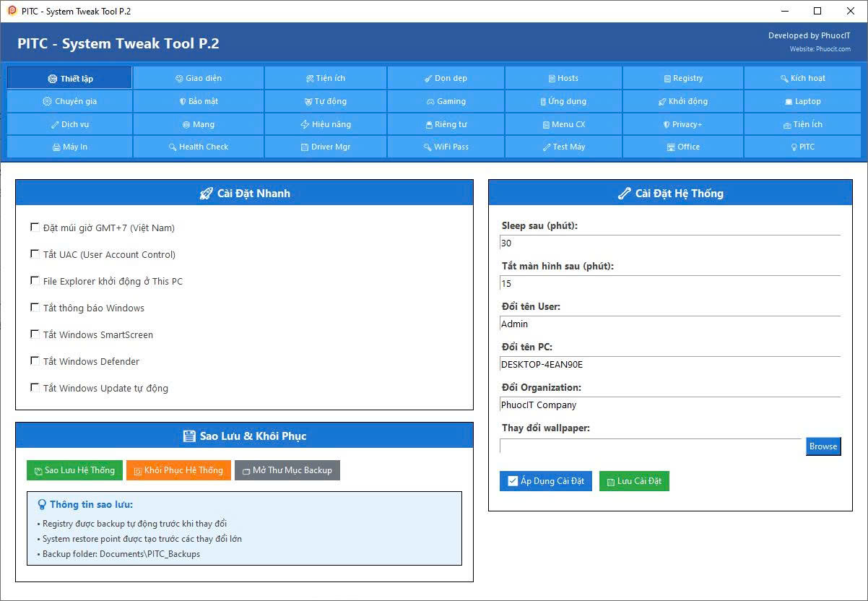Enable the GMT+7 (Việt Nam) timezone checkbox

pos(35,228)
